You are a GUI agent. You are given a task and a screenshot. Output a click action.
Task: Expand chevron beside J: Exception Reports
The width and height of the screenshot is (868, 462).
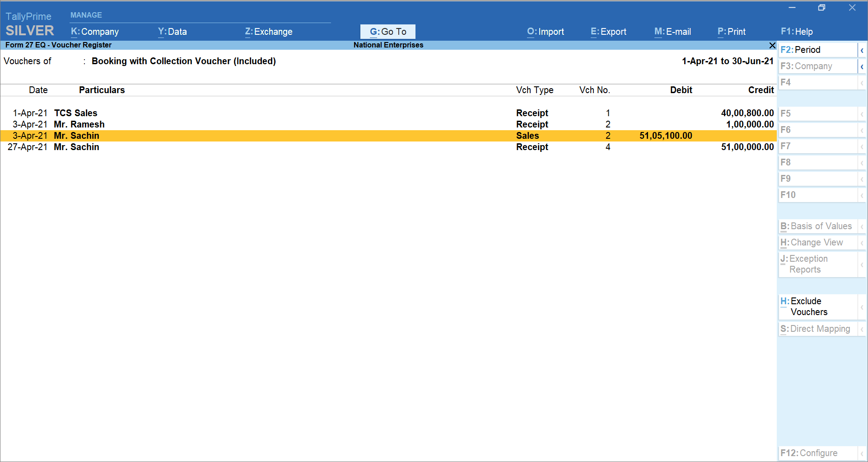click(862, 264)
